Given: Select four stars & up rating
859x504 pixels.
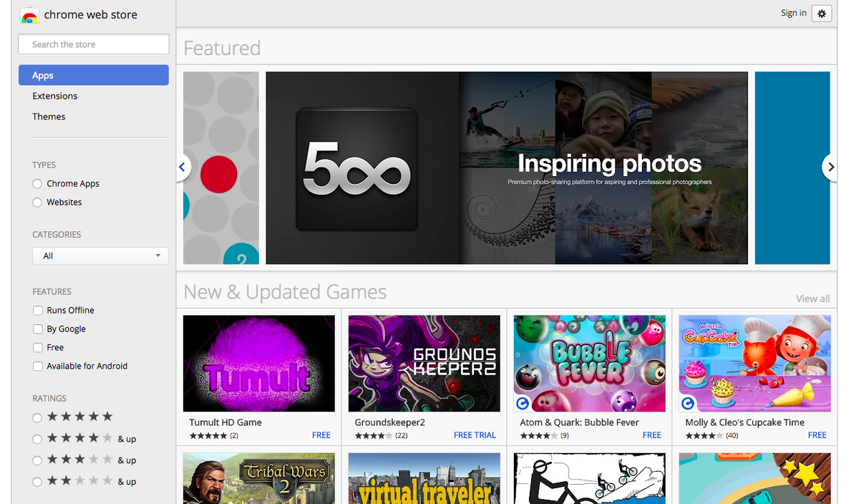Looking at the screenshot, I should click(37, 439).
